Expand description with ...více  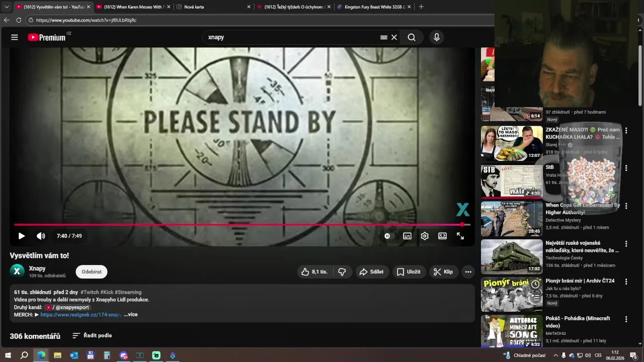tap(131, 315)
